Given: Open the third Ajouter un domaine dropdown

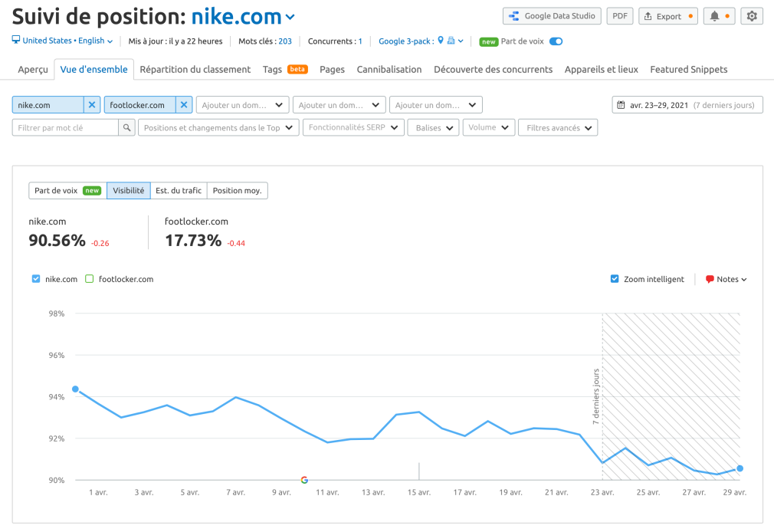Looking at the screenshot, I should [x=435, y=105].
